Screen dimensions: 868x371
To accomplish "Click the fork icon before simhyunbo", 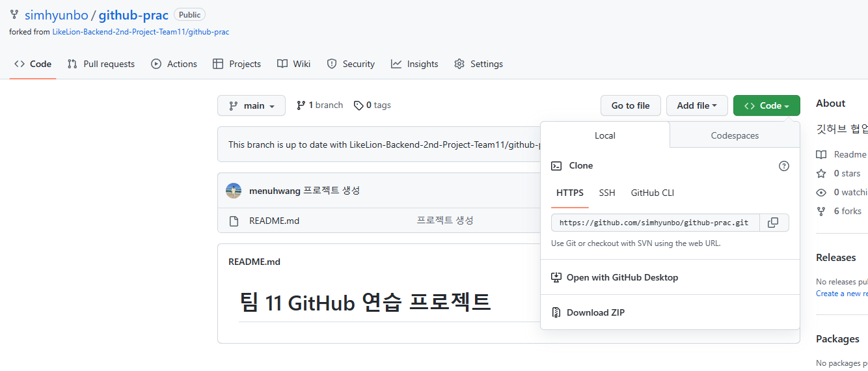I will [x=14, y=14].
